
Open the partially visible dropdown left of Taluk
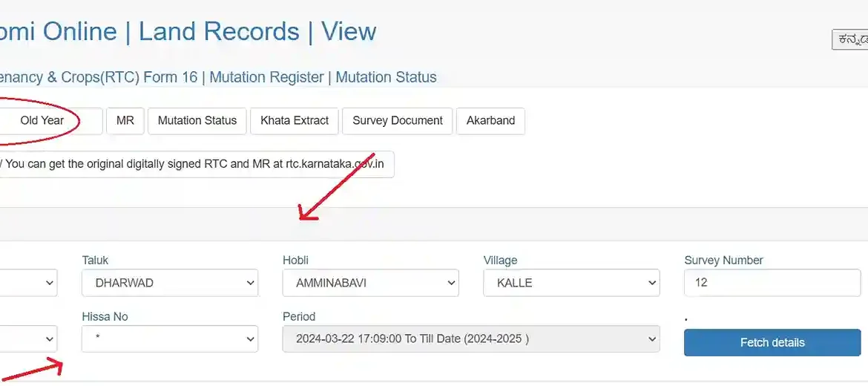(30, 283)
